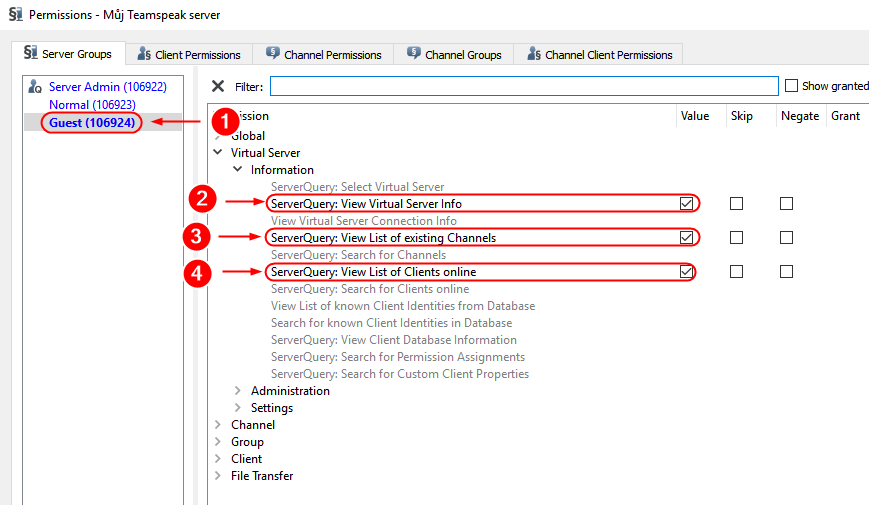The image size is (869, 505).
Task: Open the Channel Permissions tab
Action: point(323,54)
